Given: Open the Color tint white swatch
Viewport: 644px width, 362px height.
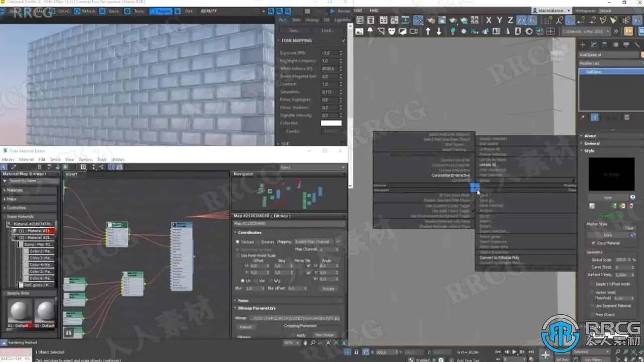Looking at the screenshot, I should [331, 123].
